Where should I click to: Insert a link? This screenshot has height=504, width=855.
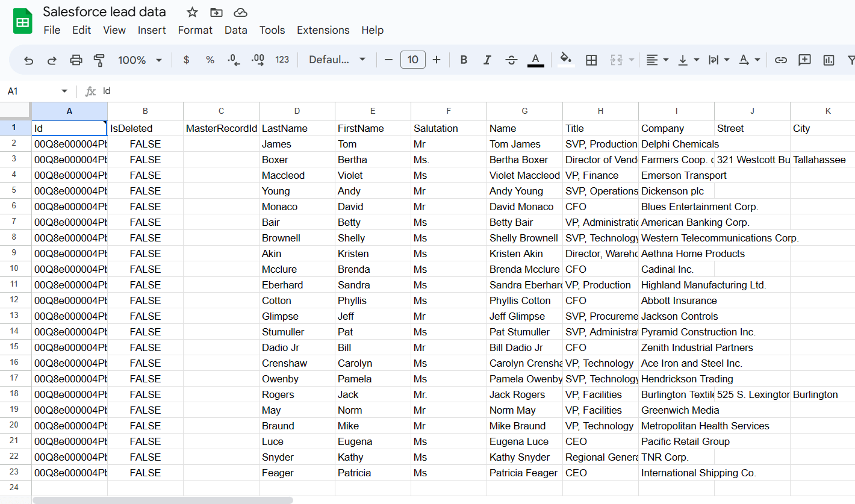click(780, 60)
